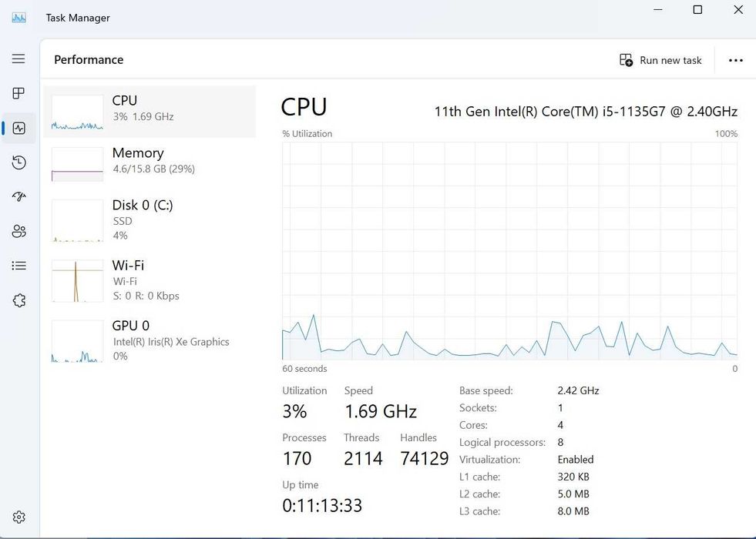Select the Memory performance item
This screenshot has width=756, height=539.
(x=150, y=163)
